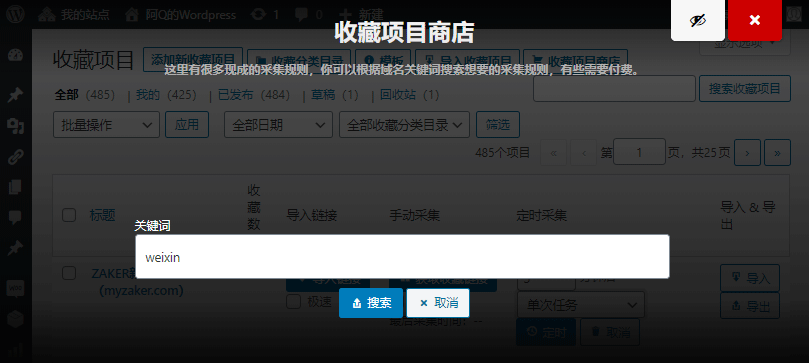Tick the ZAKER row checkbox
Viewport: 809px width, 363px height.
(69, 273)
